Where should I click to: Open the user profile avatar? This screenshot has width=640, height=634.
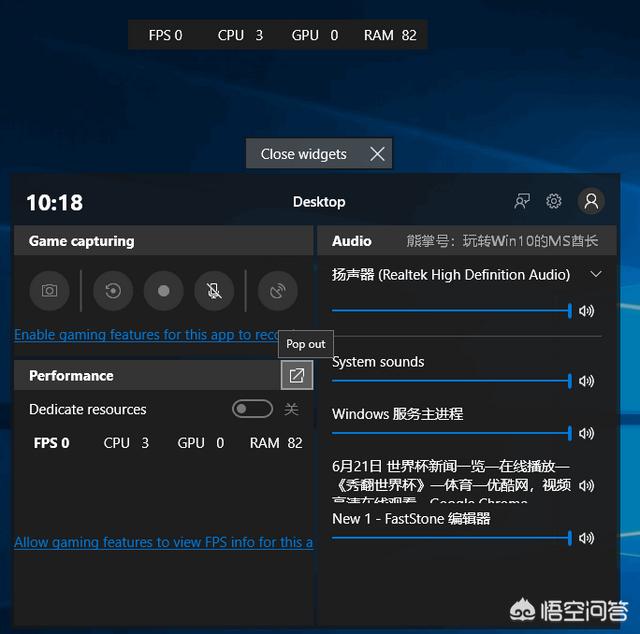tap(591, 201)
